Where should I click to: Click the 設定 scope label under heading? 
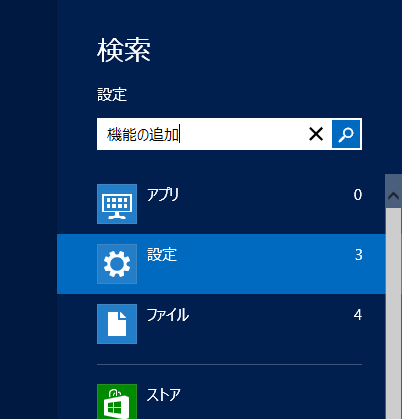112,94
